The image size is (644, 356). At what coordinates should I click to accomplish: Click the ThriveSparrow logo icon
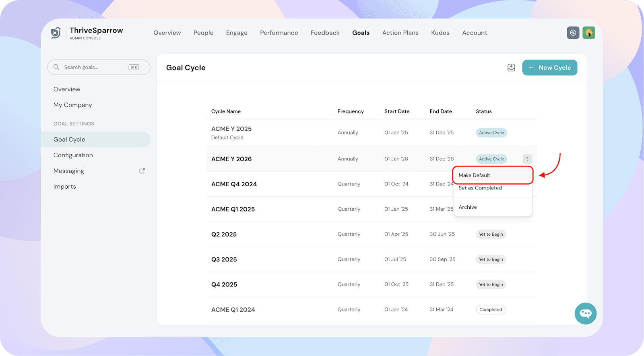(56, 33)
